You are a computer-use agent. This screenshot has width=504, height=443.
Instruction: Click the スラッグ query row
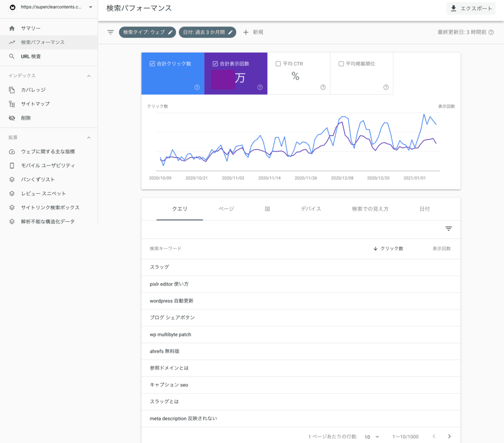point(159,267)
